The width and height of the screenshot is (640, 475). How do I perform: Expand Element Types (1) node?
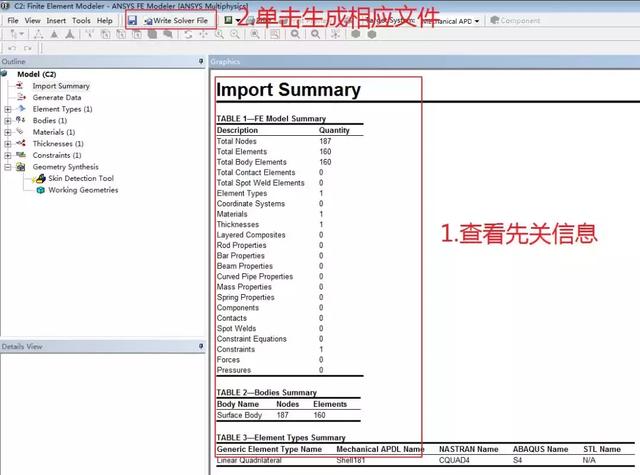point(8,109)
